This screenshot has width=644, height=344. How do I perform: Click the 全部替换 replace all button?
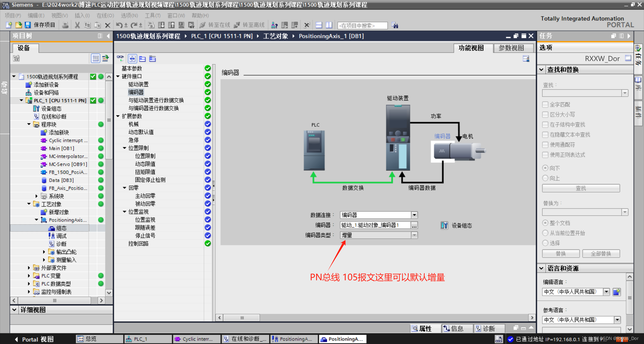tap(601, 254)
